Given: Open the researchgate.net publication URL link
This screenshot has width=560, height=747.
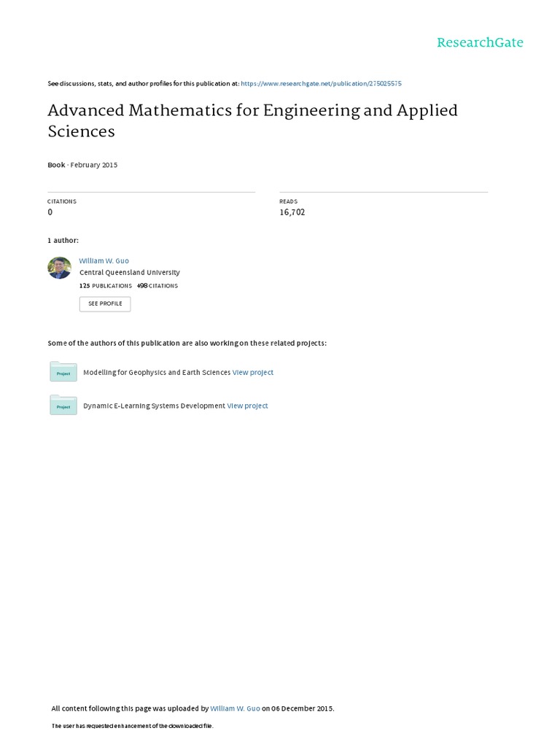Looking at the screenshot, I should tap(321, 84).
